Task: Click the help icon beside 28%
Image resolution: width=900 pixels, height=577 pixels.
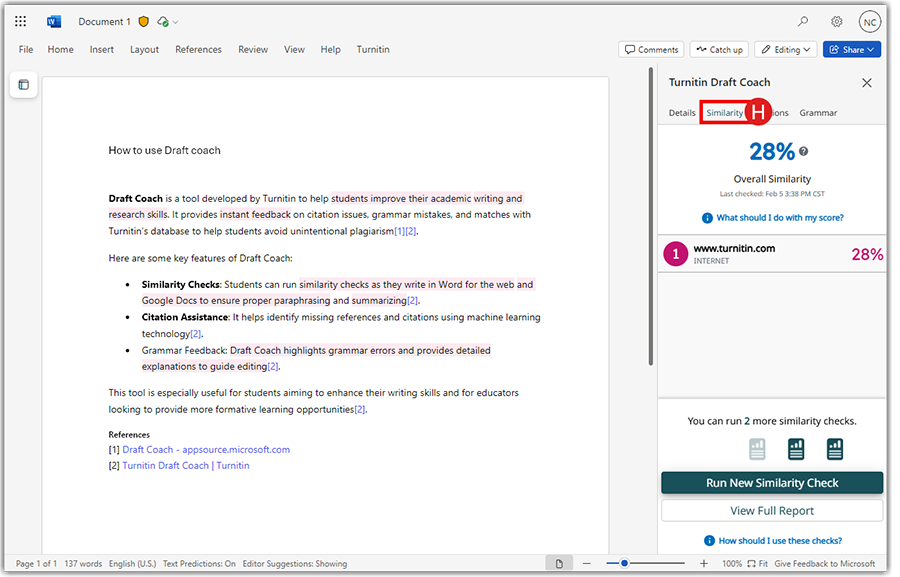Action: point(804,152)
